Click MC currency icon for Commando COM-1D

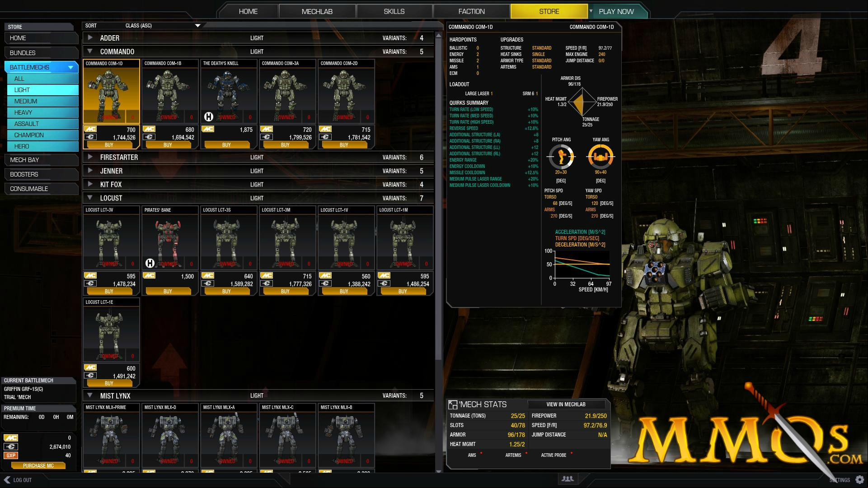tap(90, 129)
